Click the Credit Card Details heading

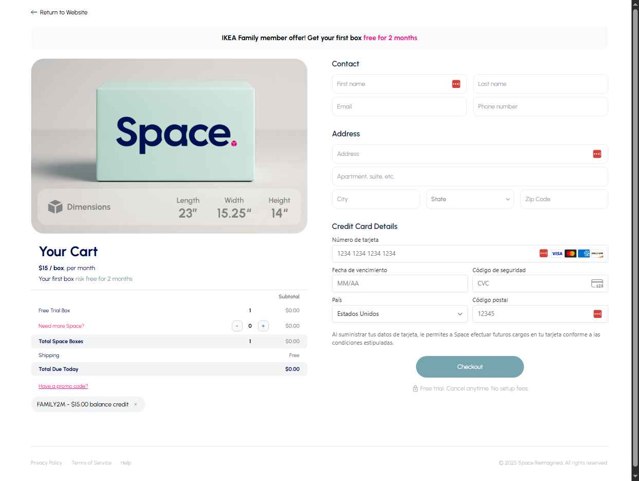pyautogui.click(x=364, y=226)
